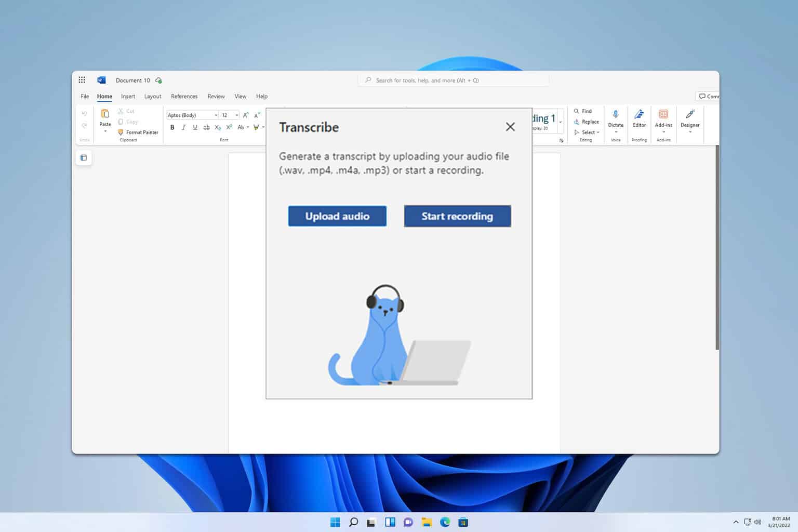798x532 pixels.
Task: Apply the text highlight color
Action: pyautogui.click(x=256, y=127)
